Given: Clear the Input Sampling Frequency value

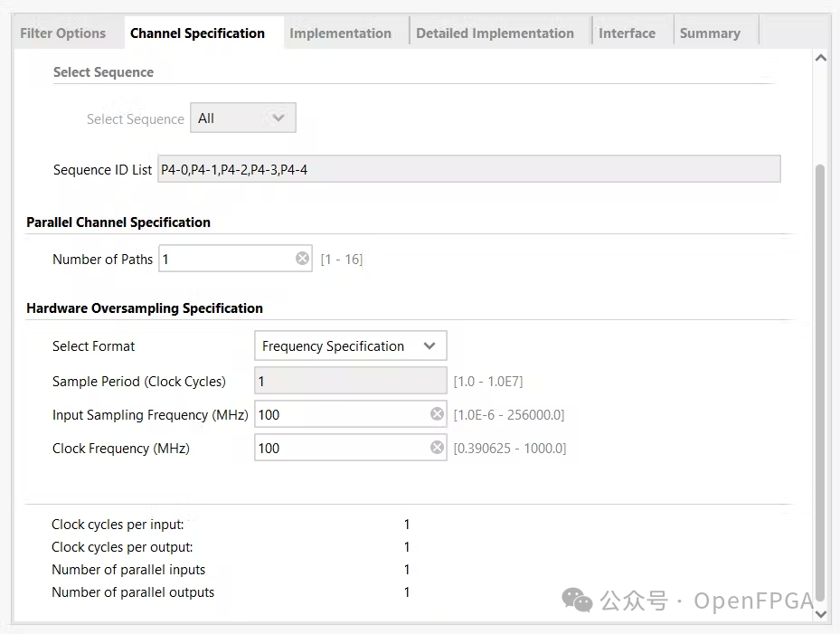Looking at the screenshot, I should click(x=437, y=414).
